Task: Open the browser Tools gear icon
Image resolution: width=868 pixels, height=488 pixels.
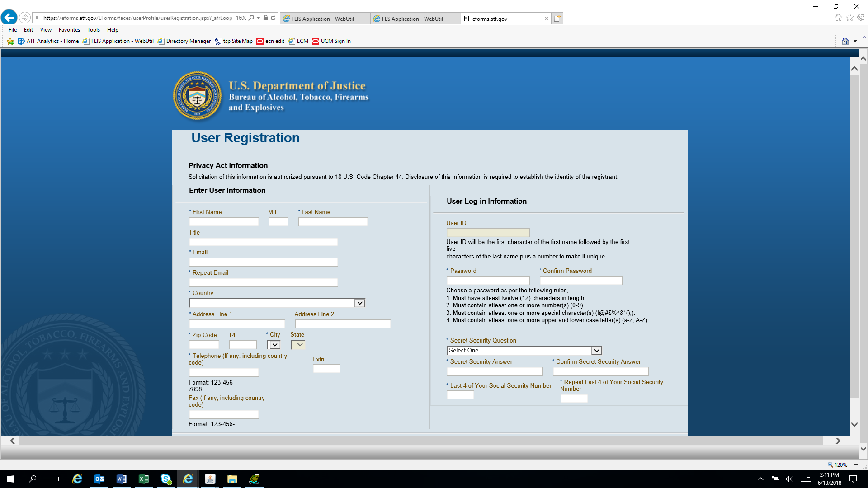Action: point(861,18)
